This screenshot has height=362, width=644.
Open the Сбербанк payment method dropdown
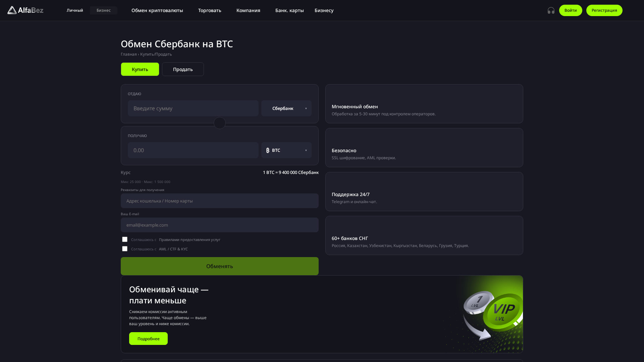[x=286, y=108]
